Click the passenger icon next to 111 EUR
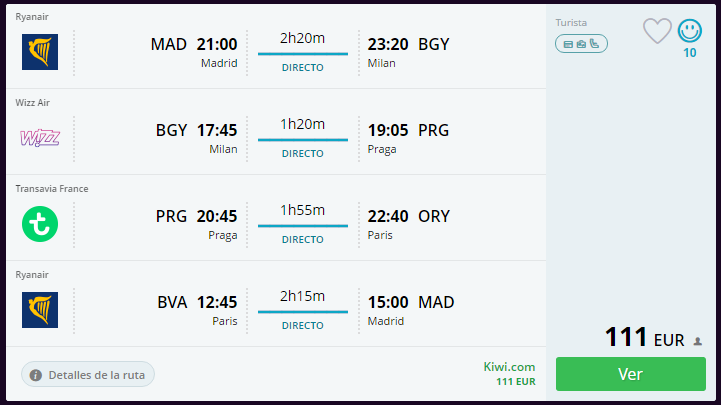 698,341
